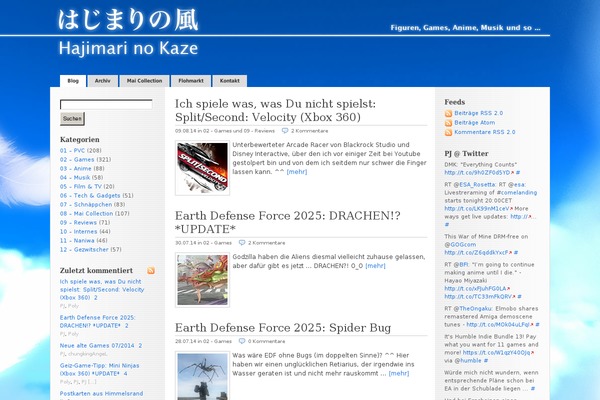Open Hajimari no Kaze site title
The image size is (600, 400).
[128, 48]
